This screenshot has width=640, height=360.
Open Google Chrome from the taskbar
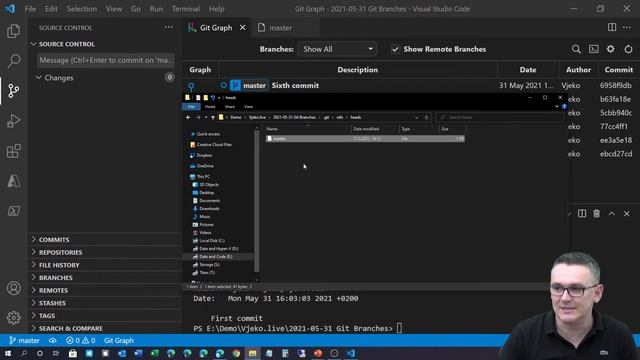[x=236, y=353]
